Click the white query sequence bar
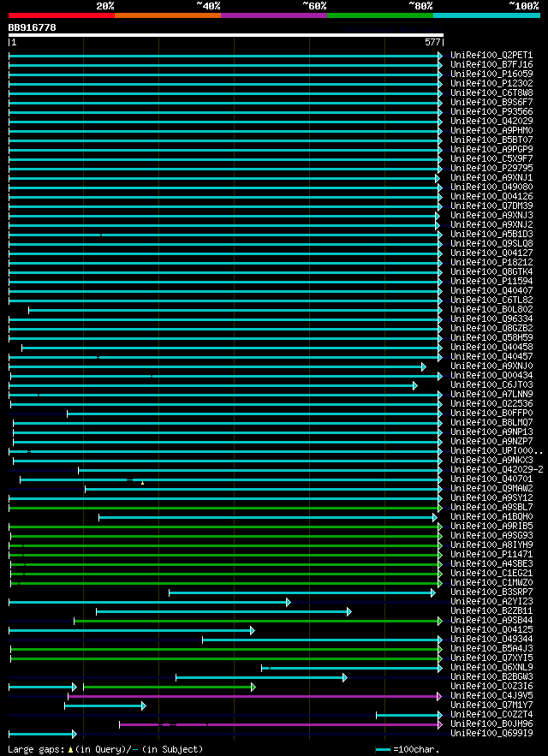 click(226, 35)
